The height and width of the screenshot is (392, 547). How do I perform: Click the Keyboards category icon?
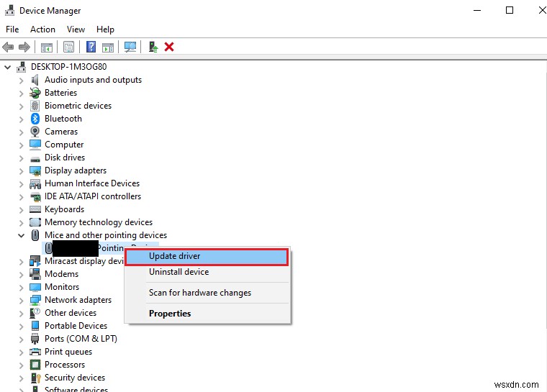[x=35, y=209]
